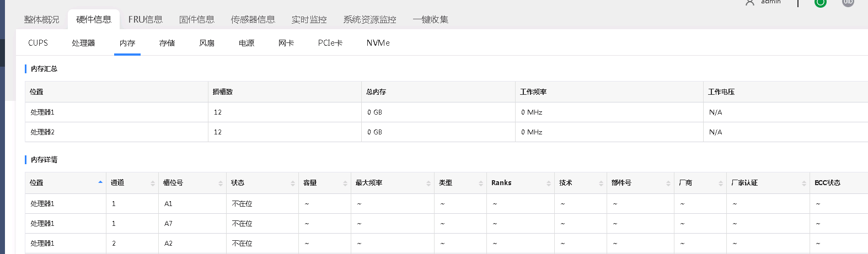Open the PCIe卡 sub-tab

coord(330,43)
